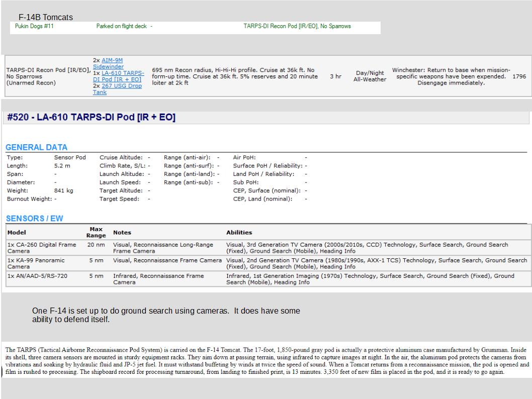Image resolution: width=532 pixels, height=399 pixels.
Task: Click the '3 hr' mission time cell
Action: [x=335, y=76]
